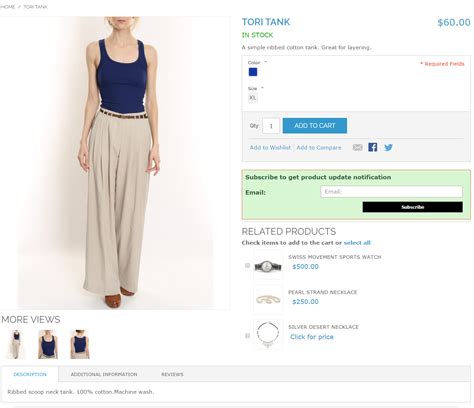Share product via email envelope icon
Viewport: 474px width, 408px height.
[357, 147]
